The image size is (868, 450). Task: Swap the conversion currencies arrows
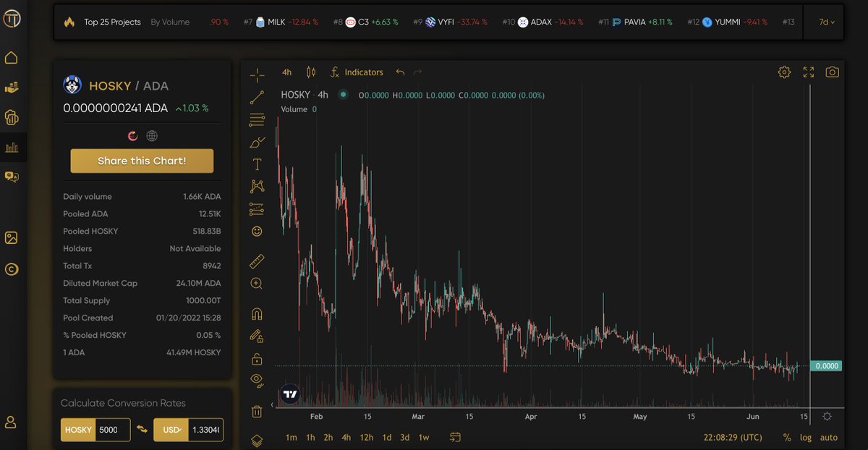pyautogui.click(x=142, y=430)
